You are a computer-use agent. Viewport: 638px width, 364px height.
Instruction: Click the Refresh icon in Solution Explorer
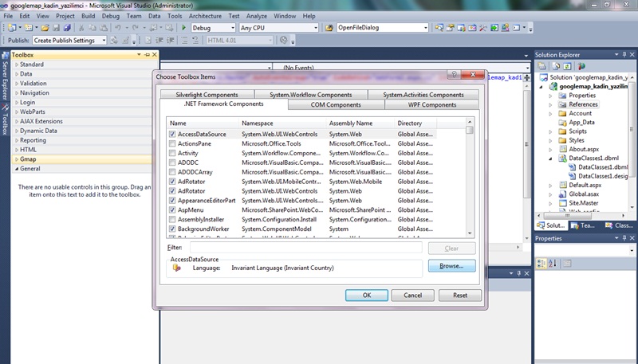567,66
